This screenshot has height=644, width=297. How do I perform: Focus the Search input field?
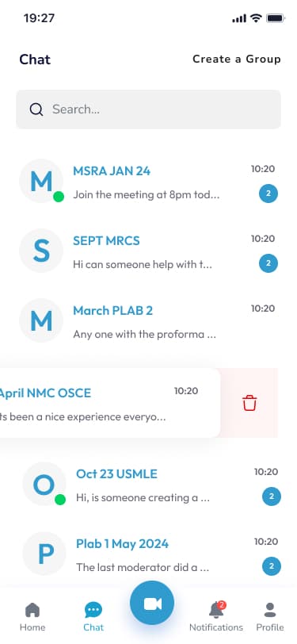tap(149, 109)
